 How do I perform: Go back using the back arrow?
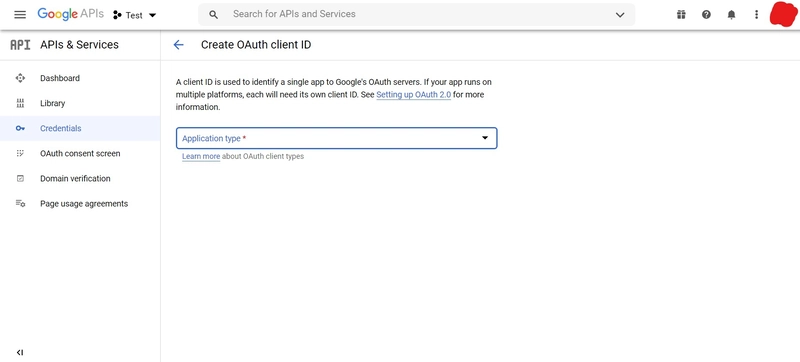coord(178,45)
